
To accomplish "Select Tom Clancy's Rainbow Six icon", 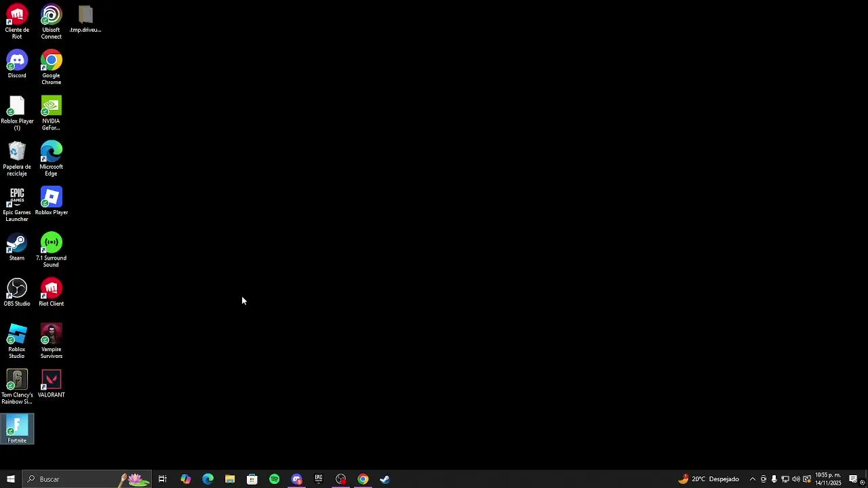I will pos(17,386).
